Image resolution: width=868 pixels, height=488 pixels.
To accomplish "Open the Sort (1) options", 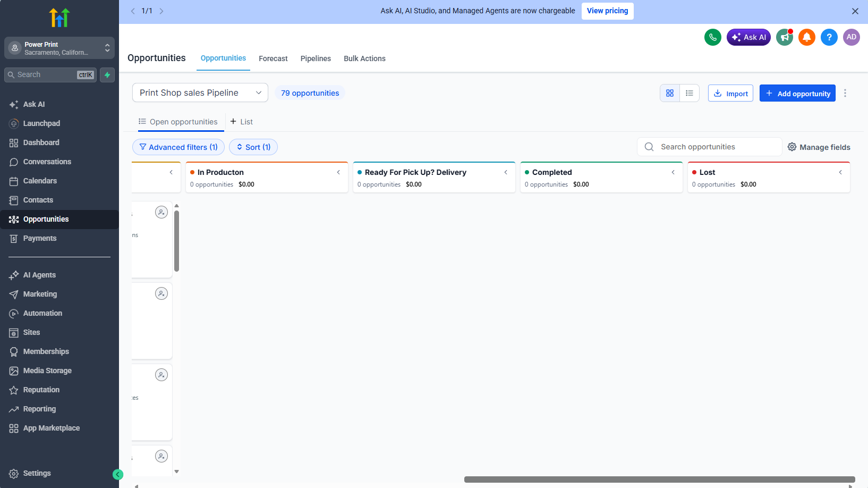I will tap(253, 147).
